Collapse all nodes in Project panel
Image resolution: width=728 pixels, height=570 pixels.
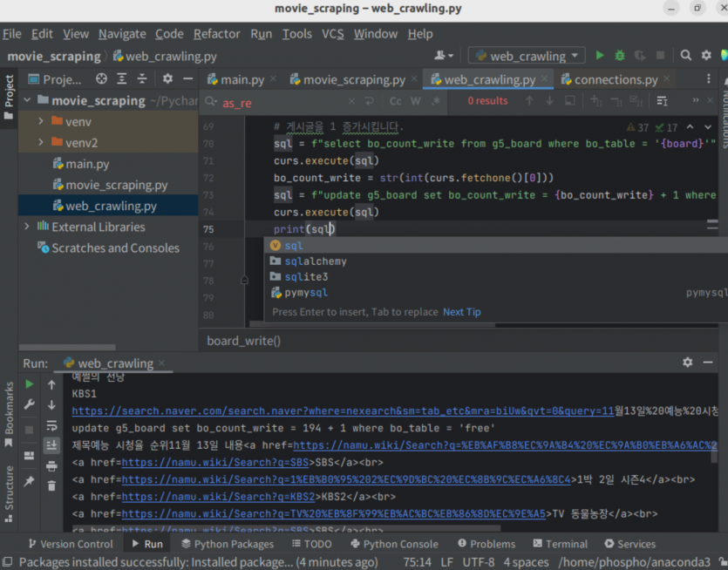tap(142, 79)
